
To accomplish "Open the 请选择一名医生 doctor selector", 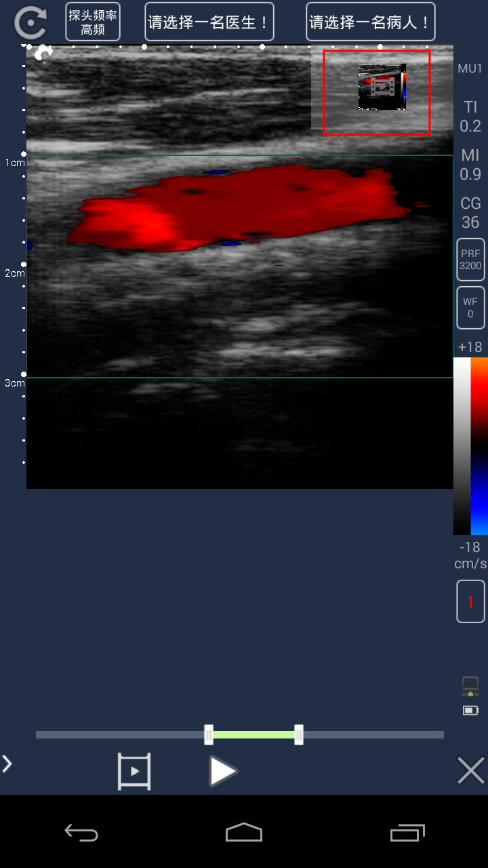I will point(209,22).
